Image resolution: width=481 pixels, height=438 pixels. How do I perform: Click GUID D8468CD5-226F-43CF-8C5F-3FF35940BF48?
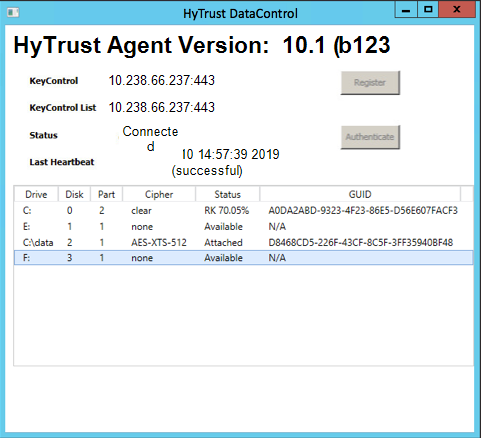(x=361, y=242)
